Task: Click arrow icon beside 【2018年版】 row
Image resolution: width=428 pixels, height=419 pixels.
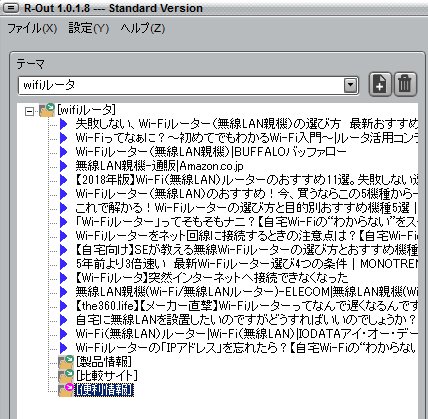Action: (63, 180)
